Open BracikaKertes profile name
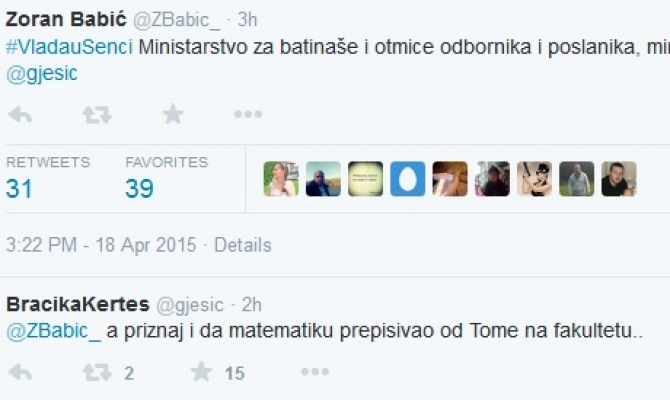The height and width of the screenshot is (400, 670). [77, 304]
